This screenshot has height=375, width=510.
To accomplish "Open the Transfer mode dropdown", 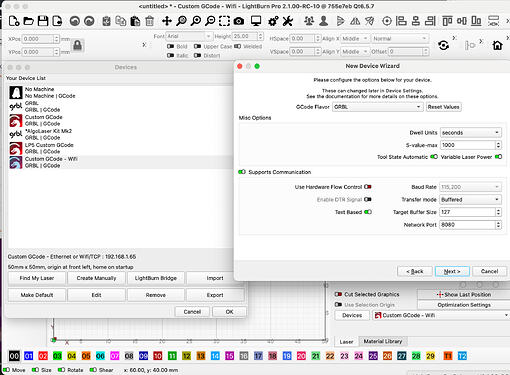I will click(471, 200).
